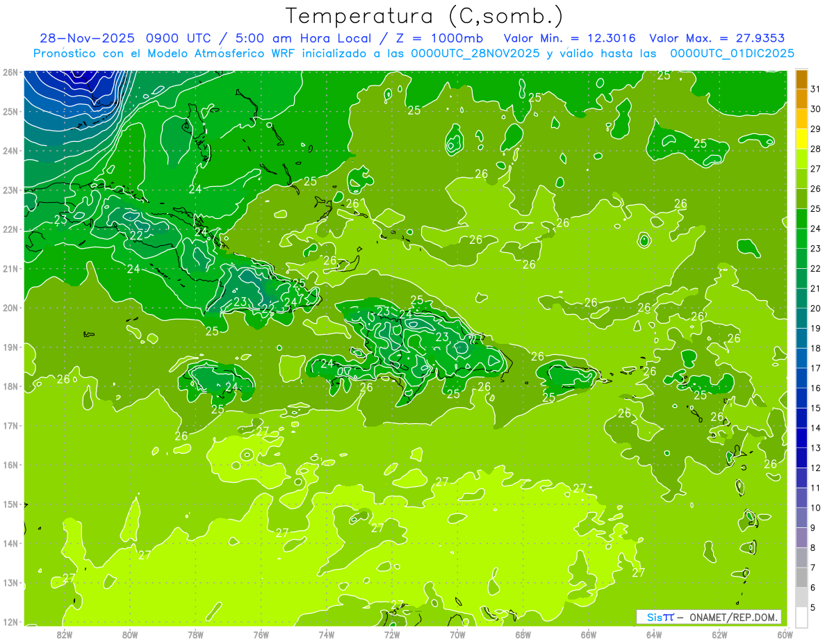The image size is (834, 644).
Task: Click the orange swatch above legend value 31
Action: tap(801, 79)
